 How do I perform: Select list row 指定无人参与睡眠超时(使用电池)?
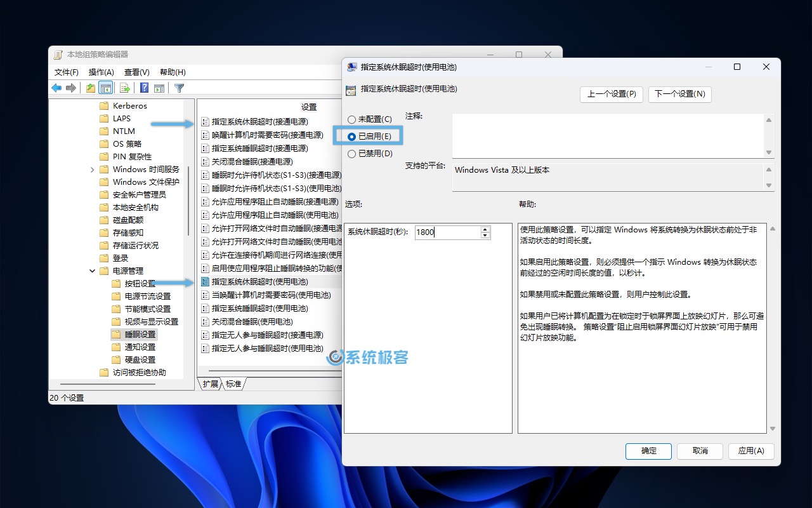coord(267,348)
